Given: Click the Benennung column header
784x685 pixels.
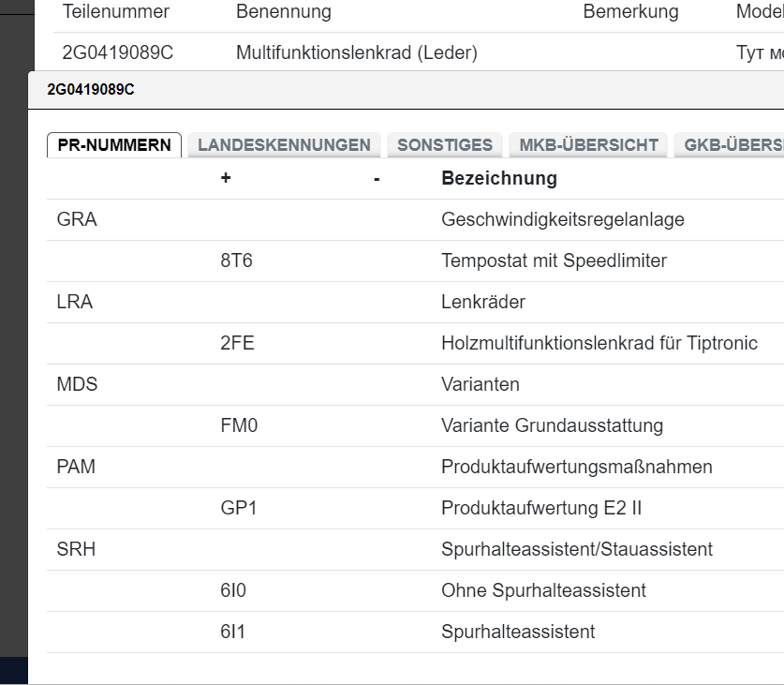Looking at the screenshot, I should click(284, 12).
